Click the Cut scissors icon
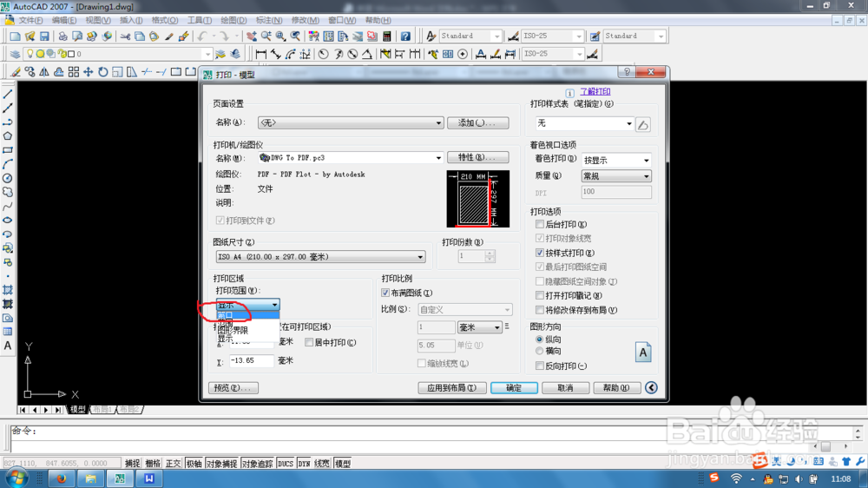This screenshot has width=868, height=488. click(125, 36)
